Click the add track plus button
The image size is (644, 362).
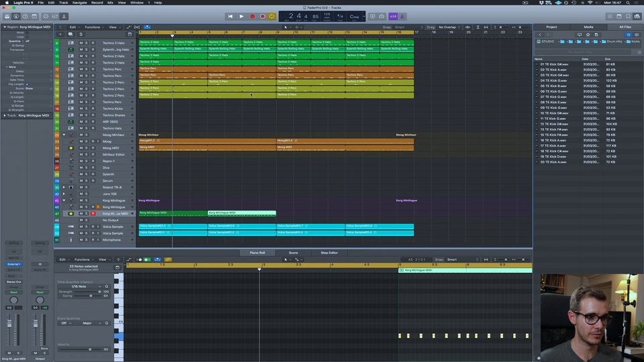click(x=60, y=34)
